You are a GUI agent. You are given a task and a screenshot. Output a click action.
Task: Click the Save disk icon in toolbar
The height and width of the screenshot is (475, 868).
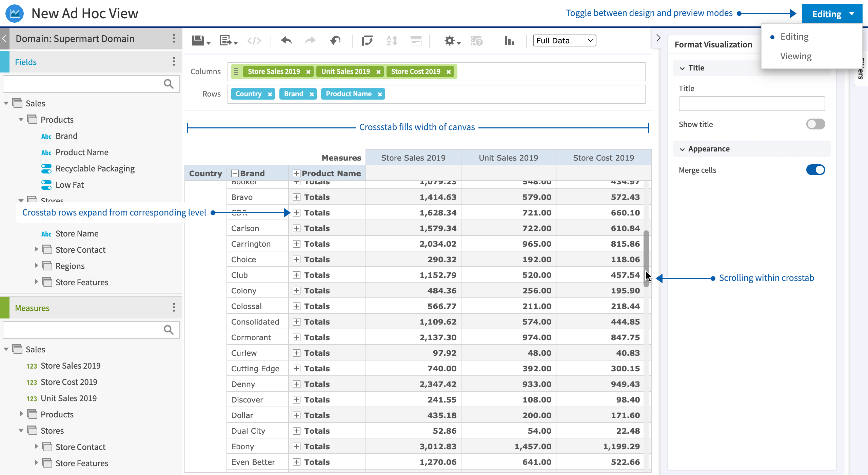(201, 41)
